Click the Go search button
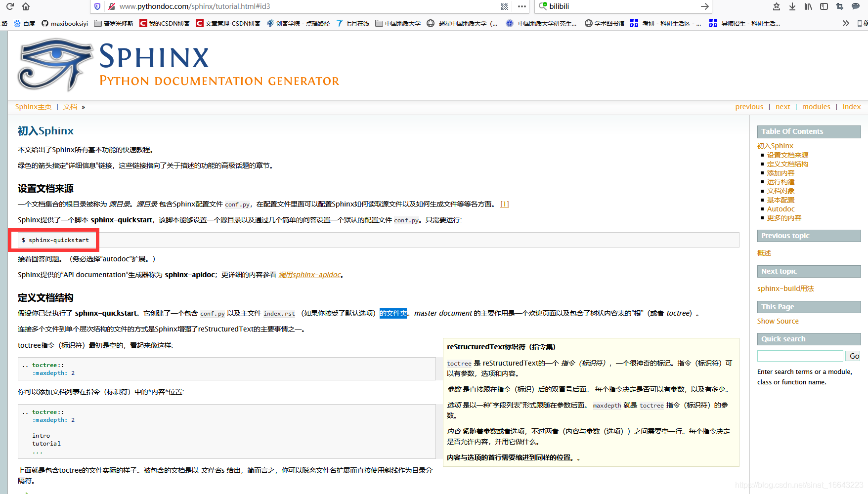 coord(853,356)
